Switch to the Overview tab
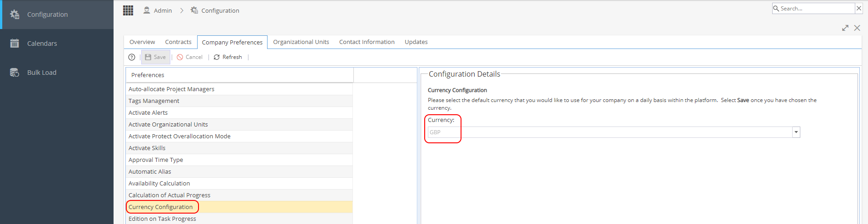The width and height of the screenshot is (868, 224). (142, 42)
